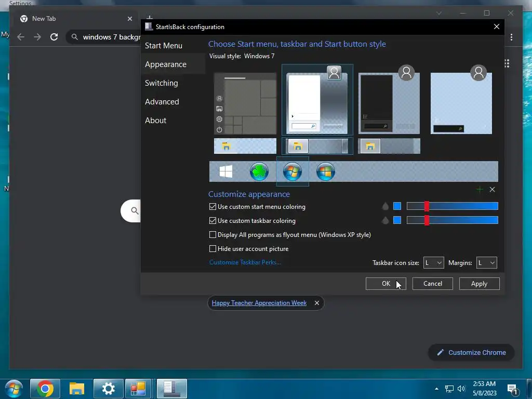
Task: Add a custom start button with plus icon
Action: pyautogui.click(x=480, y=190)
